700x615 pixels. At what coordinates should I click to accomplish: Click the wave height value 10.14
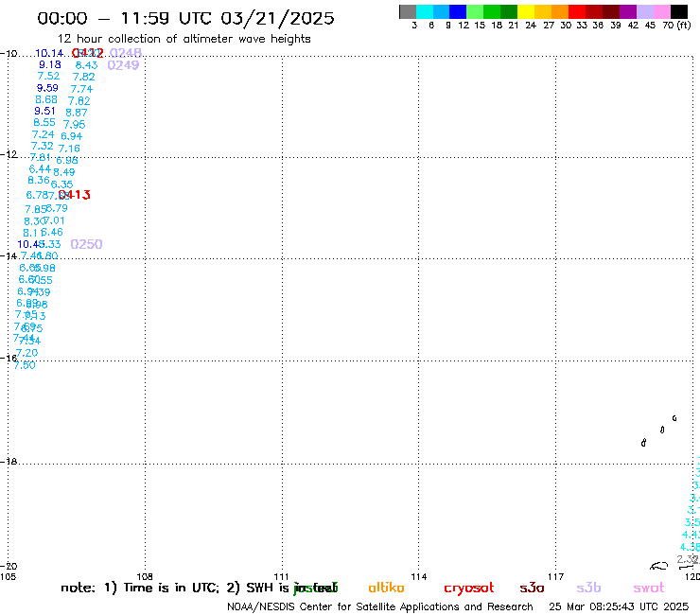[49, 54]
